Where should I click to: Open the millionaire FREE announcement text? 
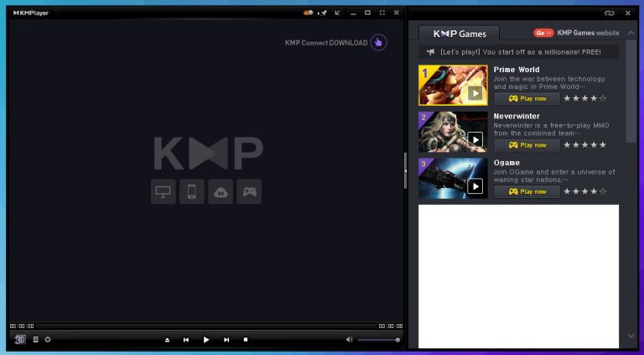point(521,52)
